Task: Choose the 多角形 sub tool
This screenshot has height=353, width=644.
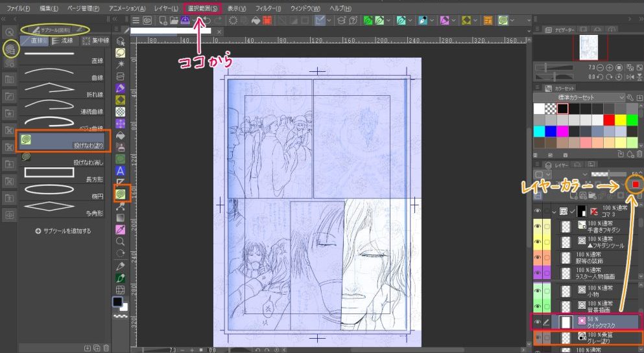Action: click(64, 209)
